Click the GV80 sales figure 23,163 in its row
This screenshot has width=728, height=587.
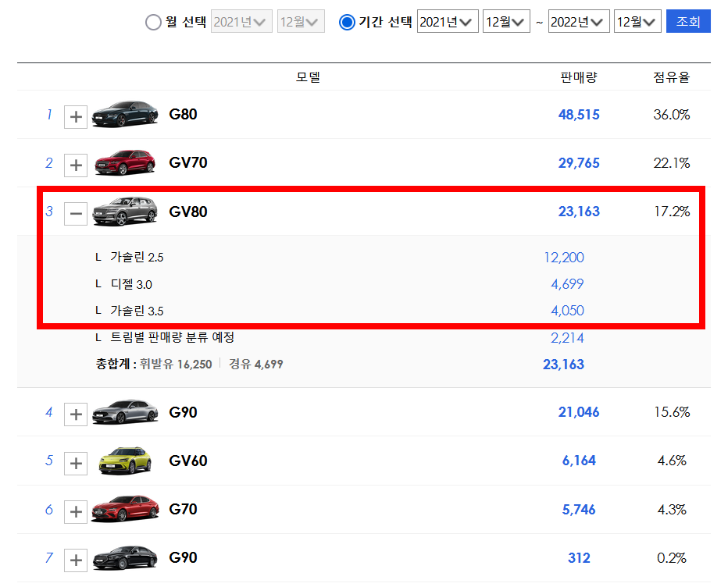point(579,212)
